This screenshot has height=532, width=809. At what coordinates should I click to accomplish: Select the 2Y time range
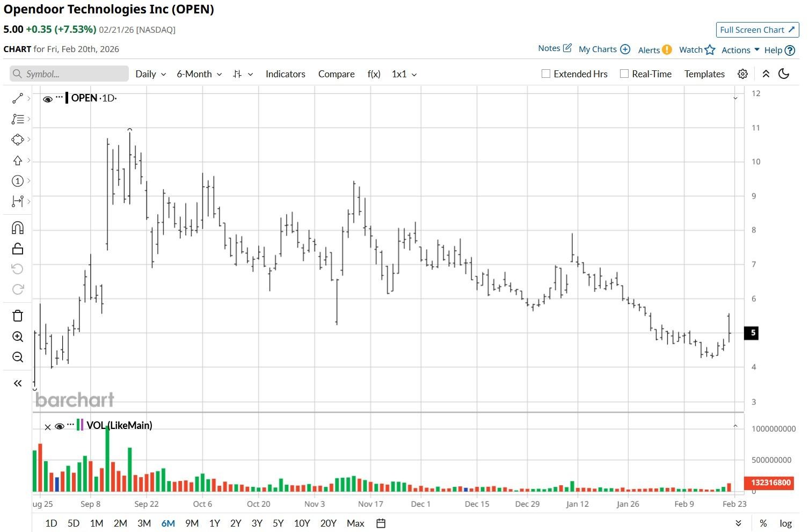(x=236, y=523)
